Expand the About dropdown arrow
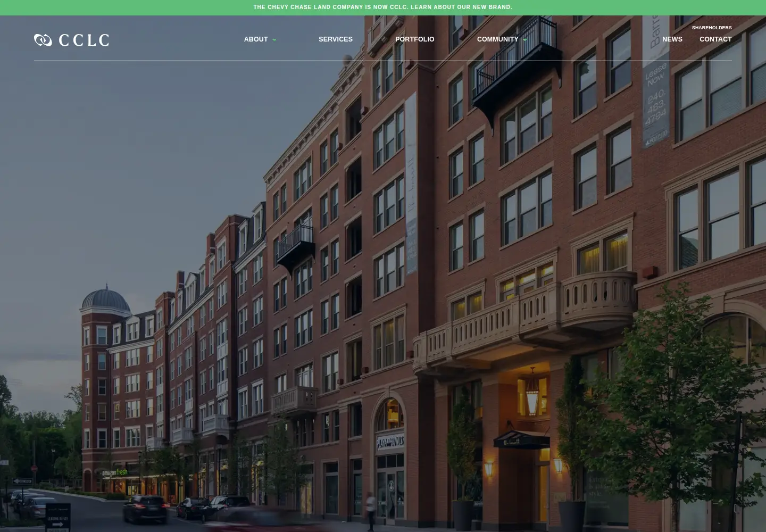766x532 pixels. click(x=274, y=40)
